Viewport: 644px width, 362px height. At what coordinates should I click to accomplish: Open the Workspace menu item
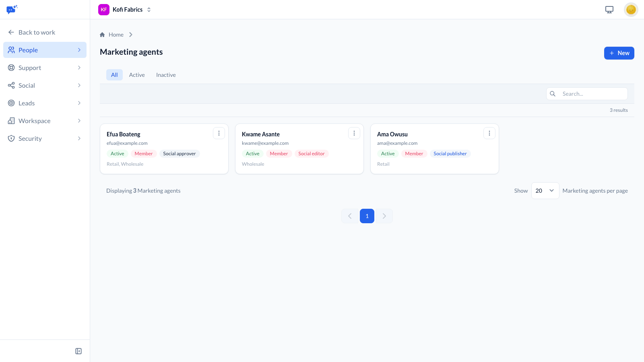pos(45,121)
